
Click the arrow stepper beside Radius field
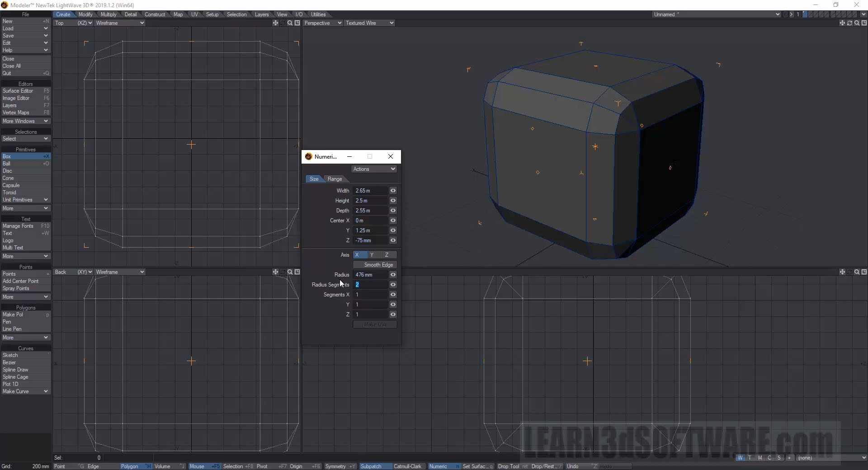pyautogui.click(x=393, y=275)
